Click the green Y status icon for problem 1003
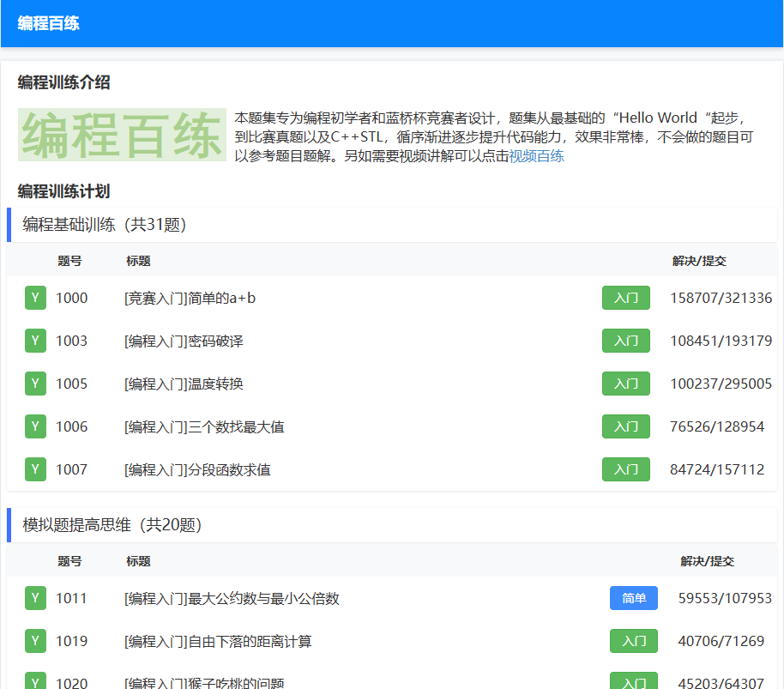Image resolution: width=784 pixels, height=689 pixels. pyautogui.click(x=35, y=341)
